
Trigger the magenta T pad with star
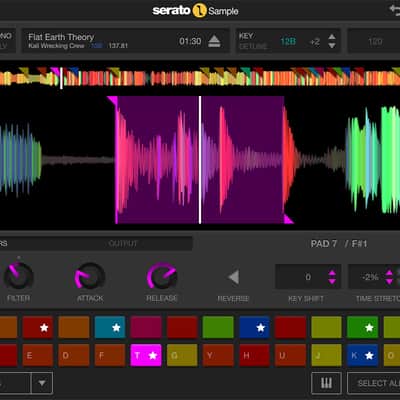(146, 355)
